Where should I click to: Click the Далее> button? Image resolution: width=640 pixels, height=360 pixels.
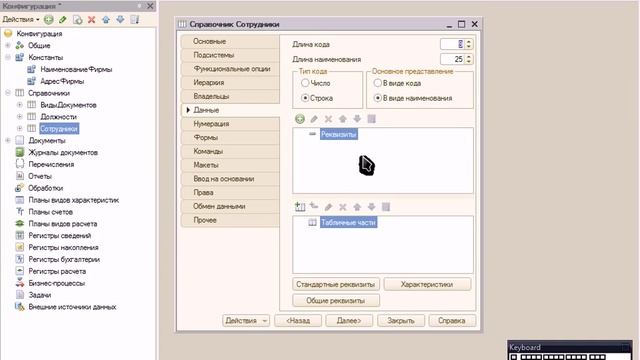pos(349,320)
